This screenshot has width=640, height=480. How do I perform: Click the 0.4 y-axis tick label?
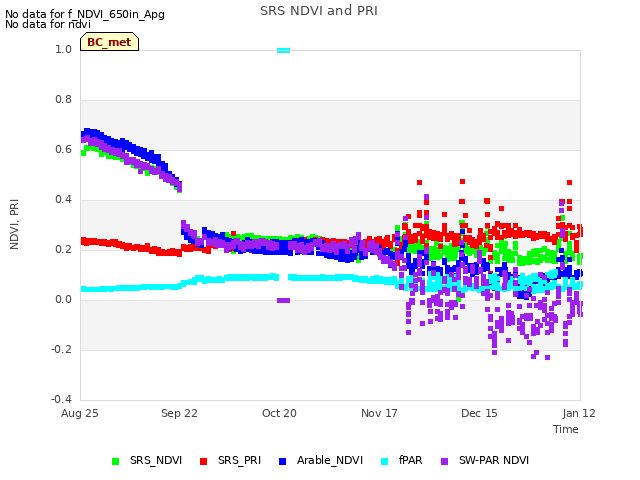[63, 200]
